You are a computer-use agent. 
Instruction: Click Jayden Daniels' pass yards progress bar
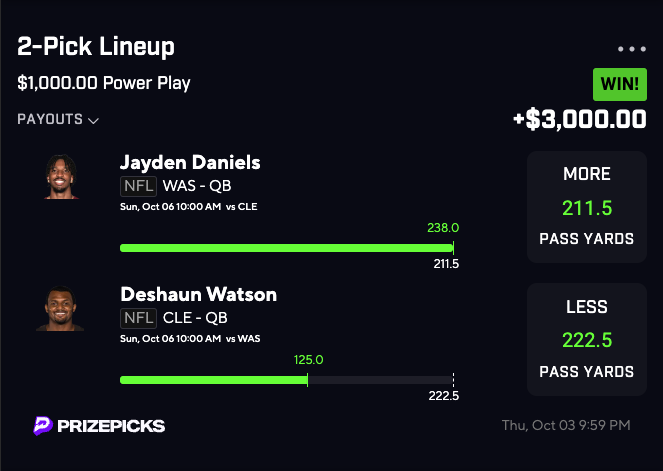[286, 247]
